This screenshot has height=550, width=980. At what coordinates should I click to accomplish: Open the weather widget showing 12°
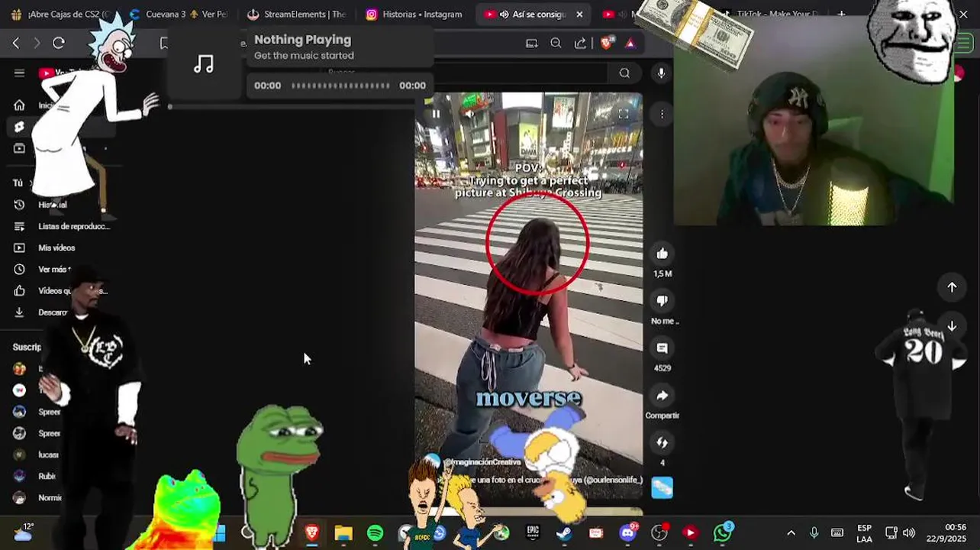click(x=23, y=532)
